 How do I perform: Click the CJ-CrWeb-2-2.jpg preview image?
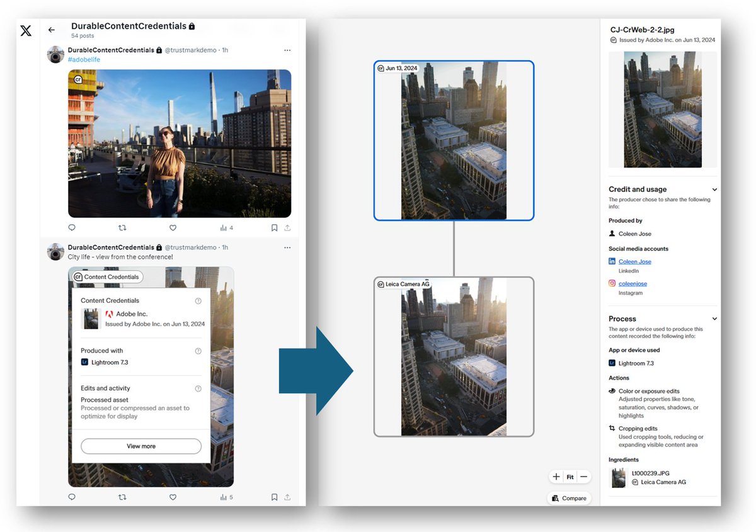(x=663, y=110)
